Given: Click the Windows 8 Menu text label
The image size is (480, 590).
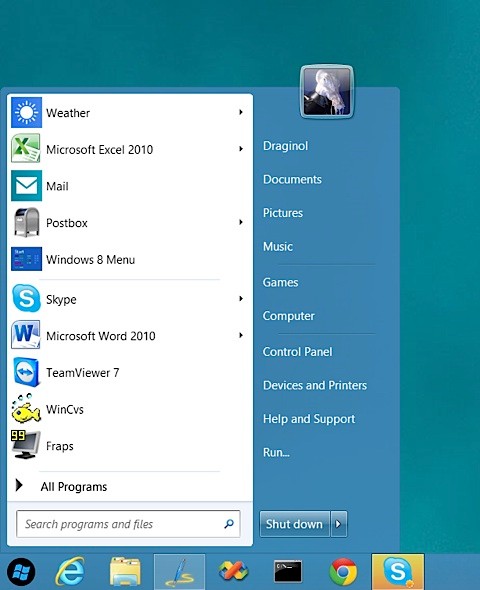Looking at the screenshot, I should tap(90, 260).
